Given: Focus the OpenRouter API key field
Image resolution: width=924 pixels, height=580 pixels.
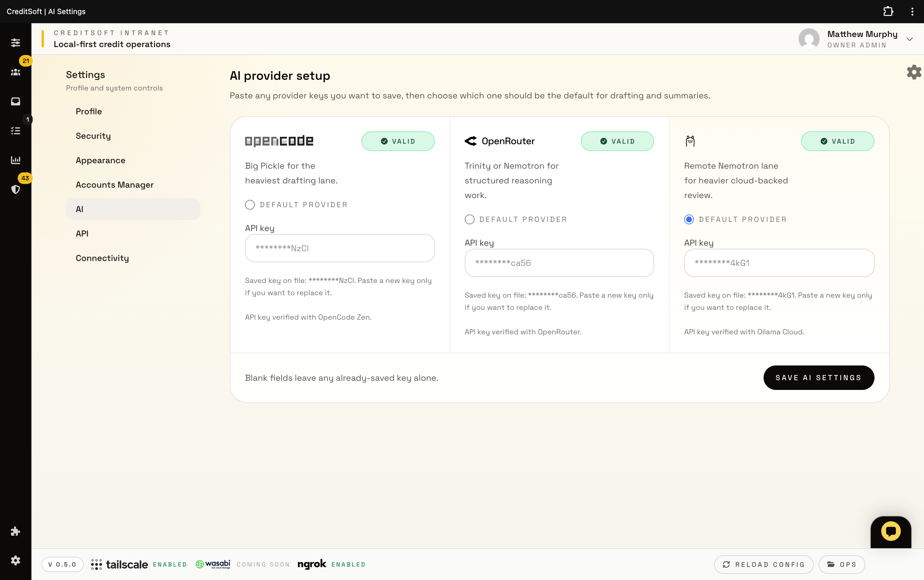Looking at the screenshot, I should pos(559,263).
